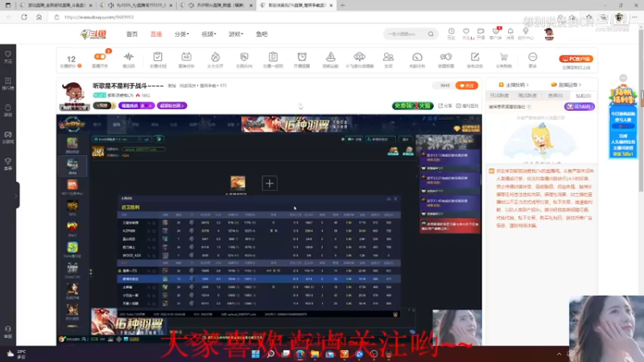Image resolution: width=644 pixels, height=362 pixels.
Task: Expand the 游戏 games dropdown
Action: pos(236,34)
